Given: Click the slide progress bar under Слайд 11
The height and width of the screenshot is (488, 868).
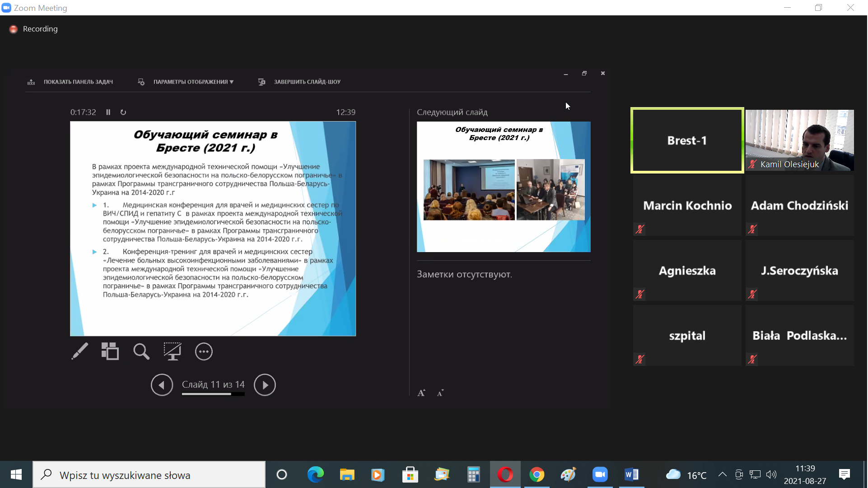Looking at the screenshot, I should pyautogui.click(x=213, y=394).
